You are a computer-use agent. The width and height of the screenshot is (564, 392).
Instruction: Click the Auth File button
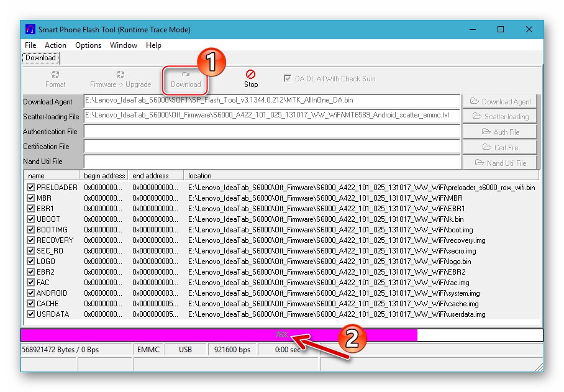[500, 132]
